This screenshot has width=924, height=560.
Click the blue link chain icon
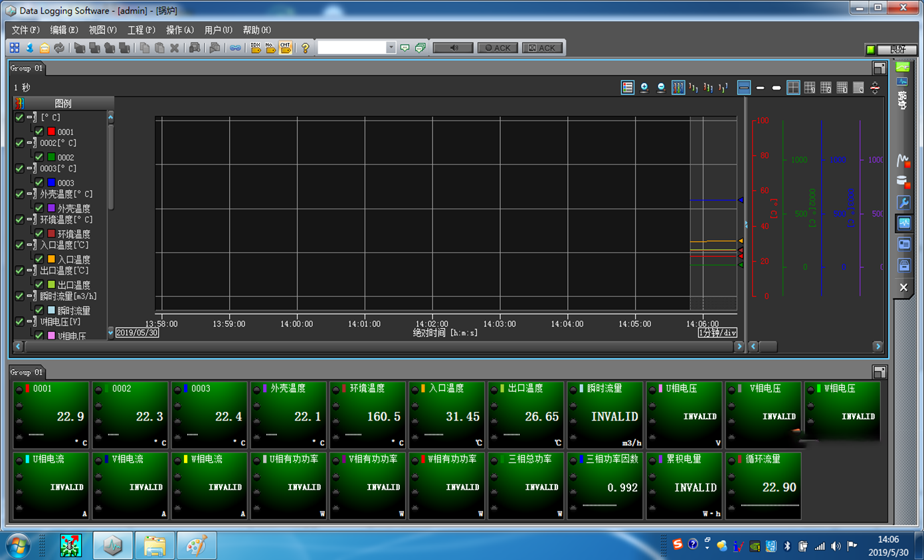tap(235, 48)
